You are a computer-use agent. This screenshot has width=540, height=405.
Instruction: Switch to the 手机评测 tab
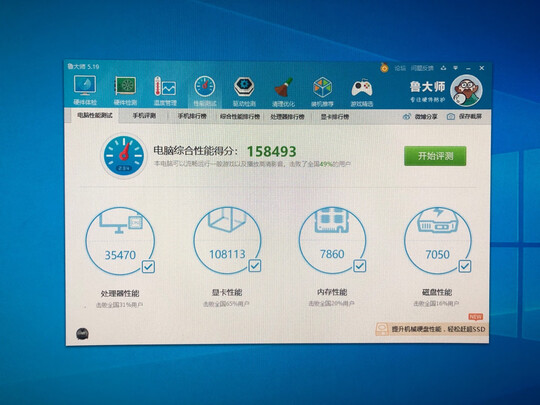pos(144,116)
